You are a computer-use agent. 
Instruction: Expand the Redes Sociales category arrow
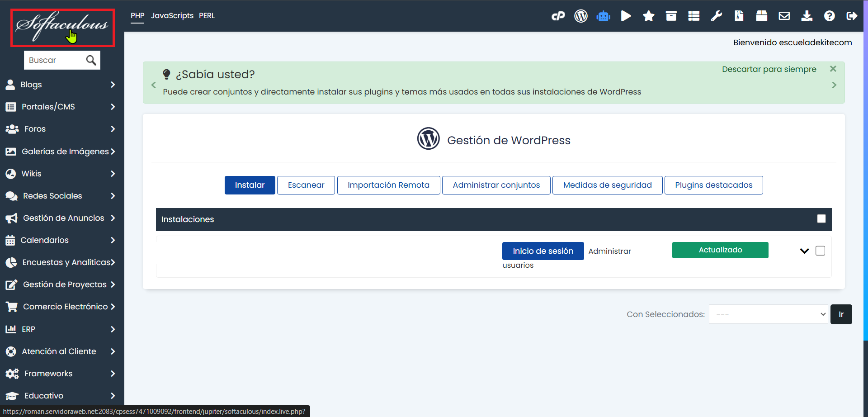(113, 196)
